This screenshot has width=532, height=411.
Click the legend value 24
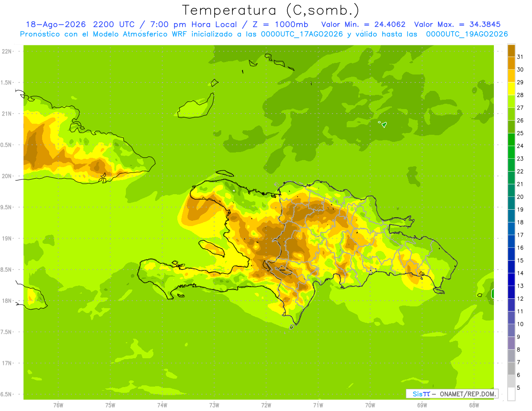520,146
